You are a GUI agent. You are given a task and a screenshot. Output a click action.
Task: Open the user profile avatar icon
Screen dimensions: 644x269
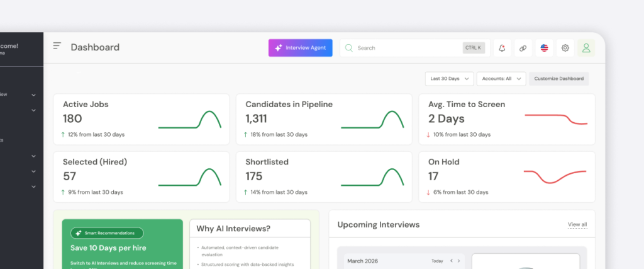[x=586, y=48]
